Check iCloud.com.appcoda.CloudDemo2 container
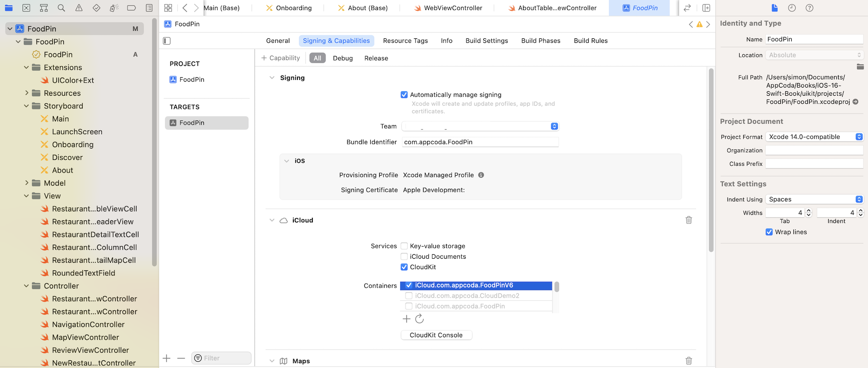The height and width of the screenshot is (368, 868). [x=409, y=296]
